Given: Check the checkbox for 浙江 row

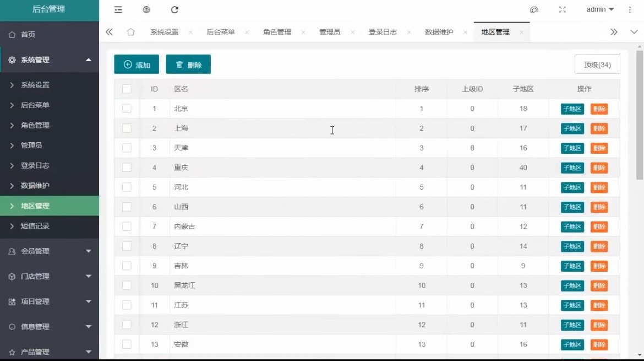Looking at the screenshot, I should click(127, 325).
